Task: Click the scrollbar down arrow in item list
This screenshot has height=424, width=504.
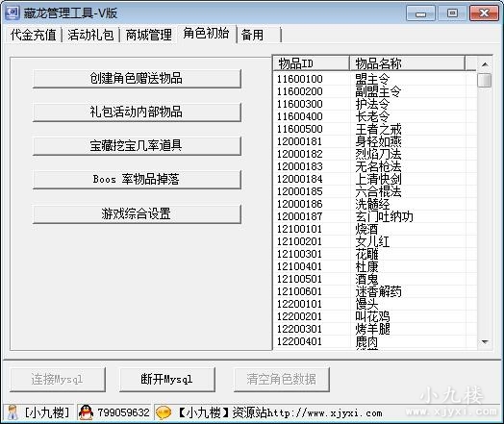Action: pos(485,341)
